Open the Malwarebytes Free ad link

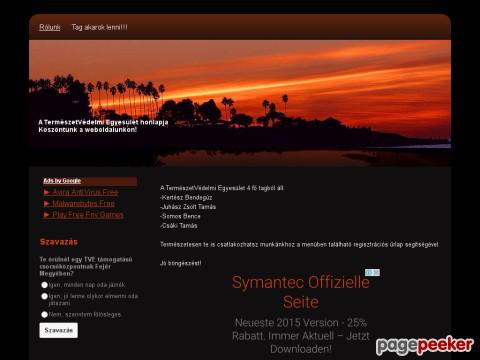point(83,203)
